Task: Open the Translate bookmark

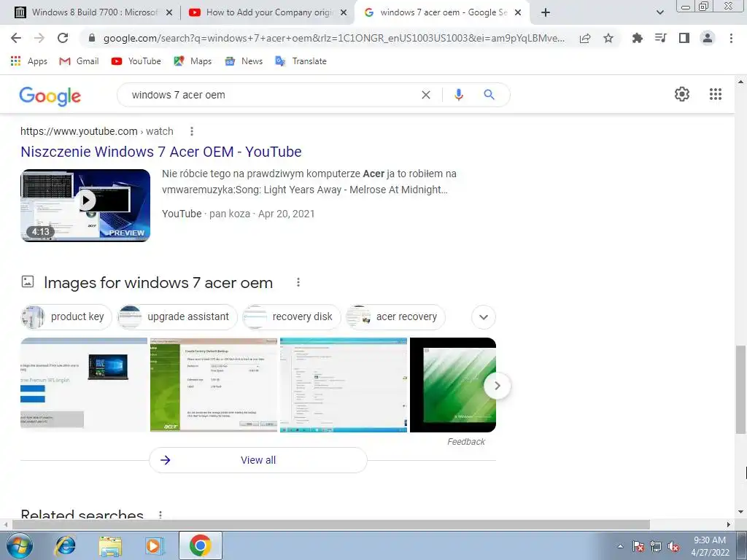Action: [301, 61]
